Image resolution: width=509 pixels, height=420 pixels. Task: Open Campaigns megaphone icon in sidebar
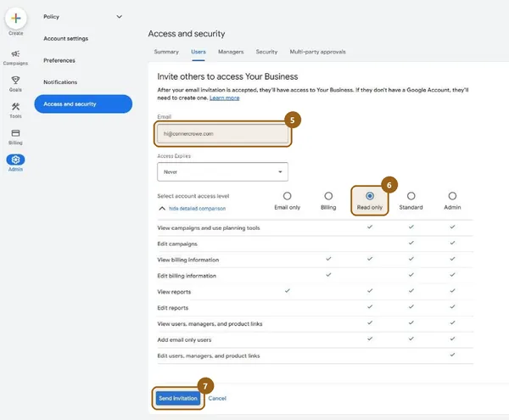pos(15,54)
